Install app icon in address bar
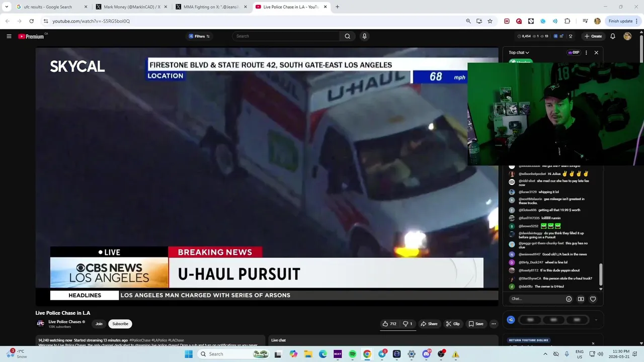Screen dimensions: 644x362 click(x=479, y=21)
